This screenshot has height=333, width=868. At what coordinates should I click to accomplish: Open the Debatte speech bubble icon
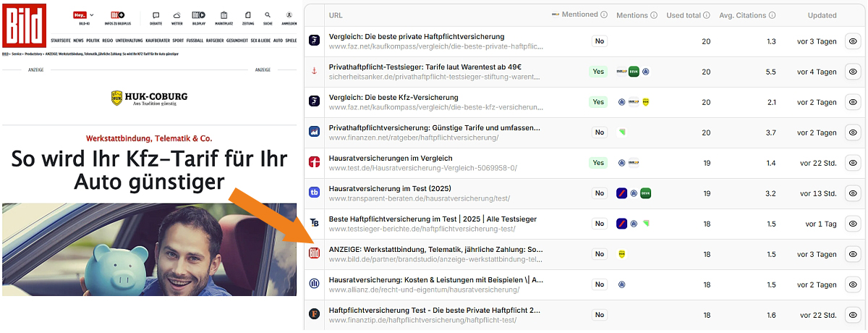156,14
